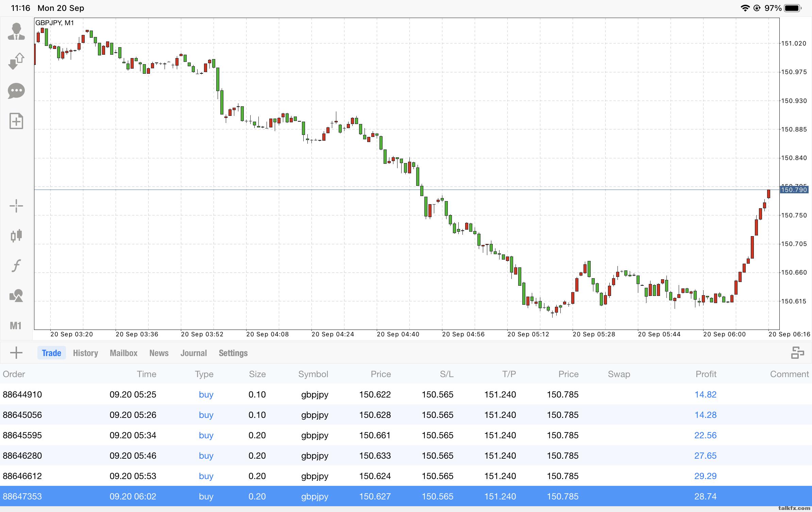Screen dimensions: 812x512
Task: Click time 09.20 05:26
Action: (133, 415)
